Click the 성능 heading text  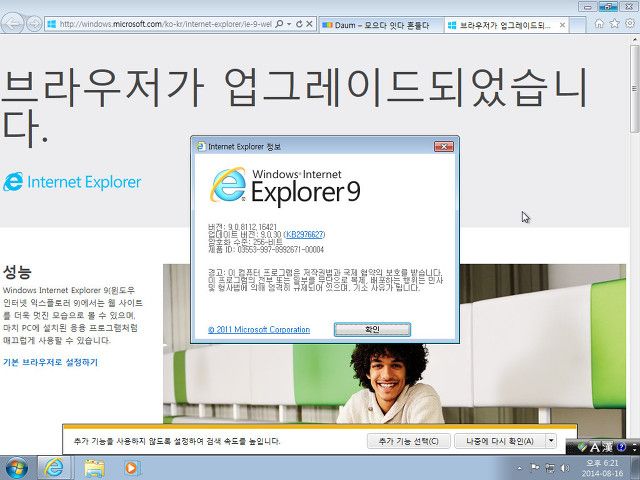tap(17, 271)
